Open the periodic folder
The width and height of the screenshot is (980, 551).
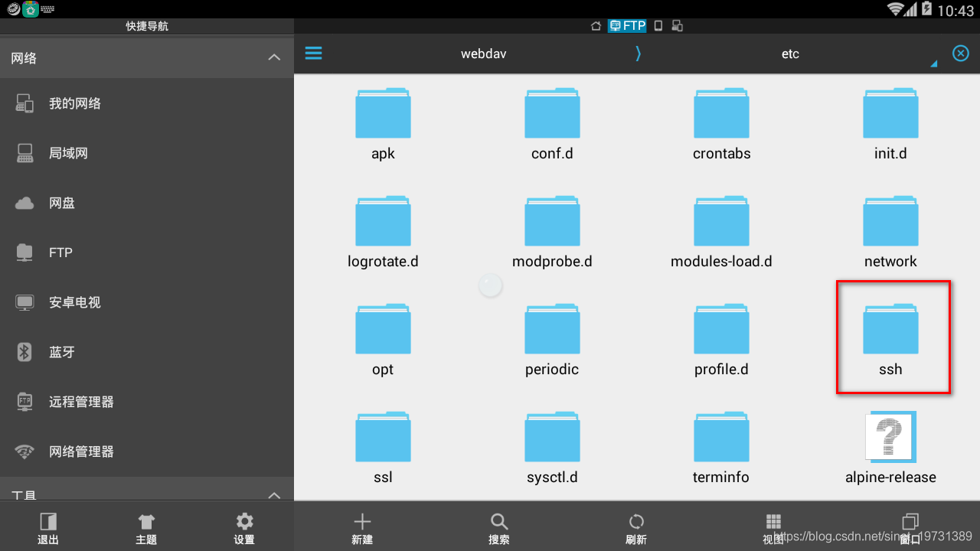coord(552,340)
